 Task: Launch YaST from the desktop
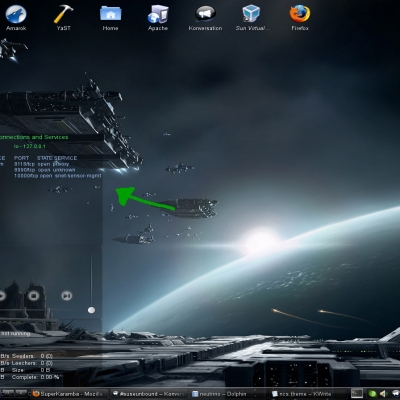coord(63,17)
